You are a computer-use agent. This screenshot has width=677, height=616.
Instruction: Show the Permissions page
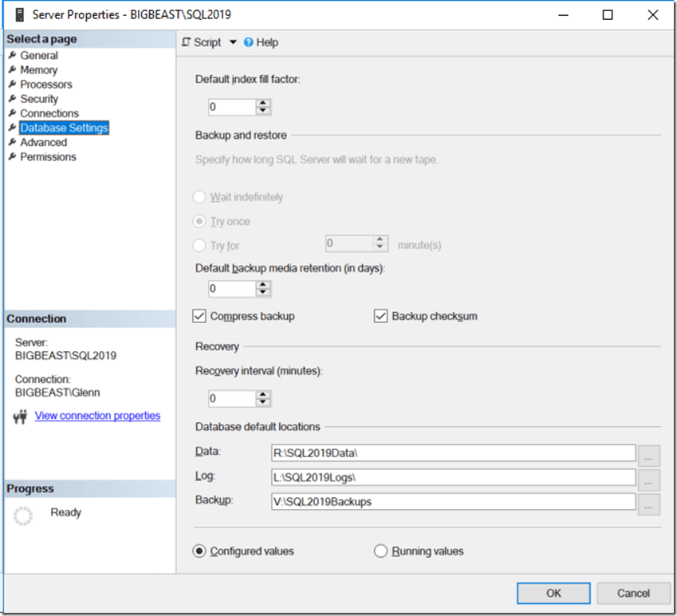click(48, 157)
